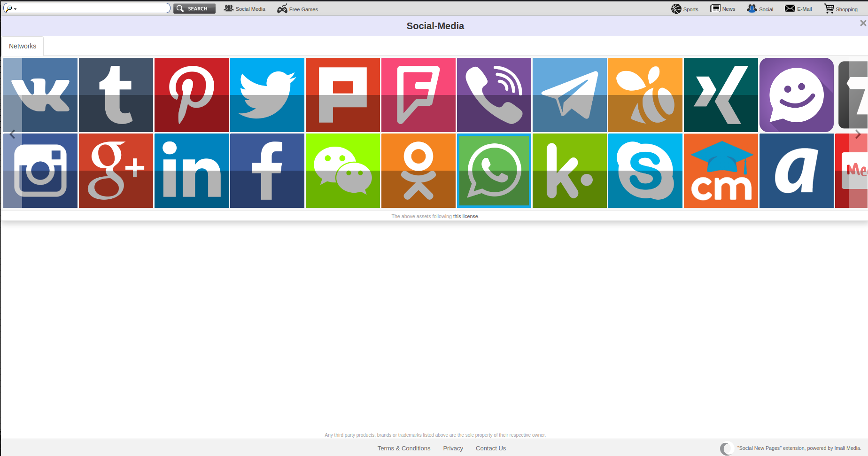Switch to the Networks tab

point(22,46)
